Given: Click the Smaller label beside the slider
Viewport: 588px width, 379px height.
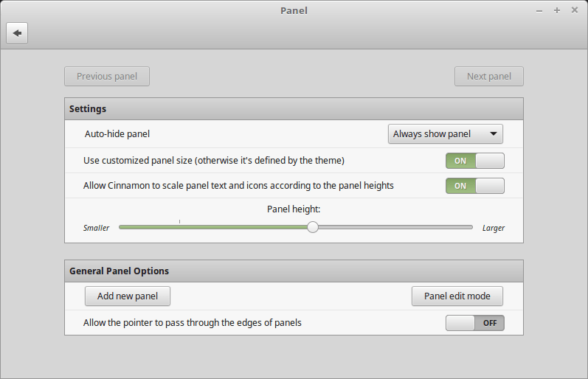Looking at the screenshot, I should [x=96, y=228].
